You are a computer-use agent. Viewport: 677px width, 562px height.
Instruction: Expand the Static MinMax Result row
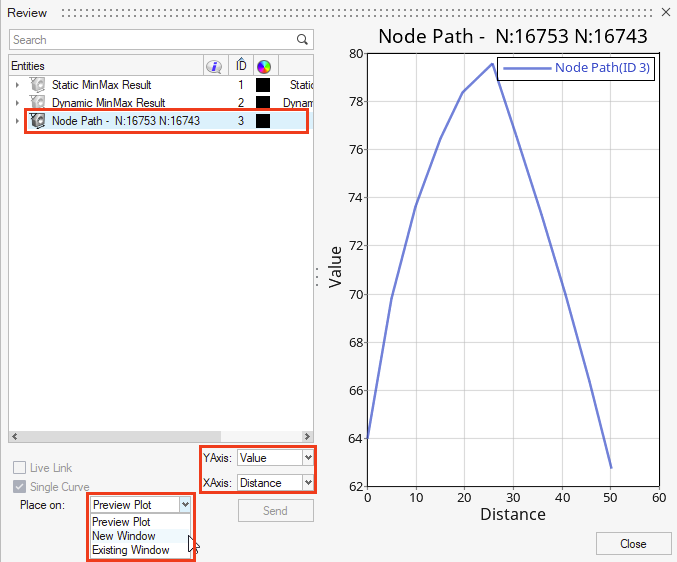[17, 85]
